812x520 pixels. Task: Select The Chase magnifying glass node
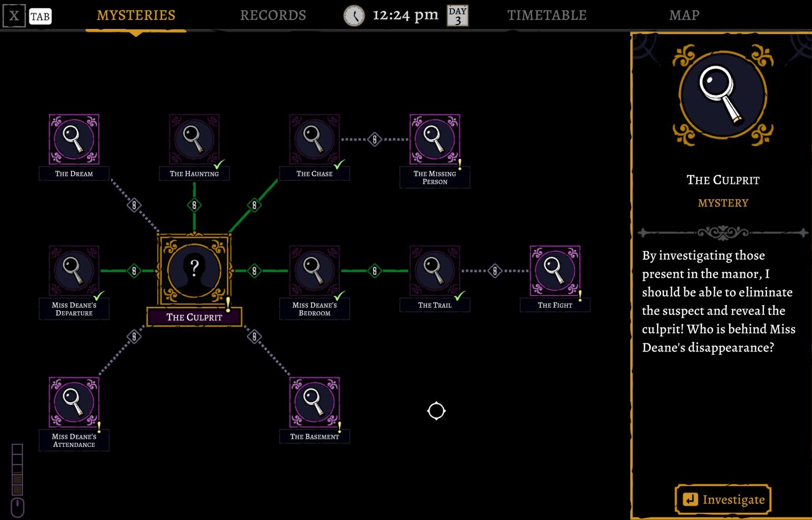314,139
